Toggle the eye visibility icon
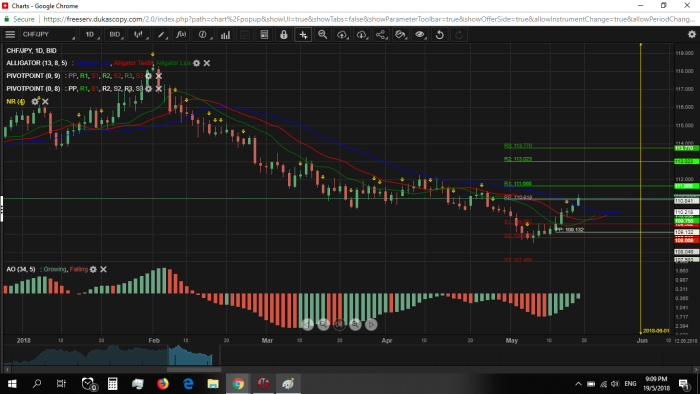 (420, 34)
